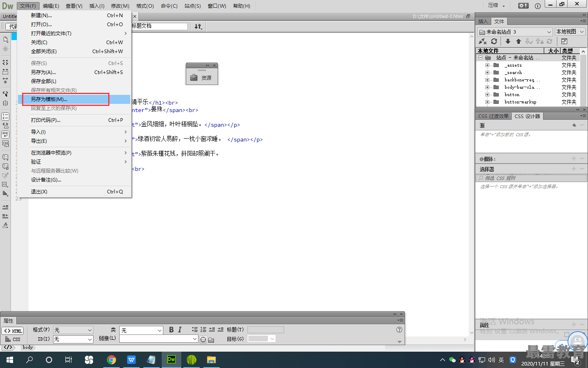The height and width of the screenshot is (368, 588).
Task: Open the ID(I) dropdown
Action: click(x=73, y=339)
